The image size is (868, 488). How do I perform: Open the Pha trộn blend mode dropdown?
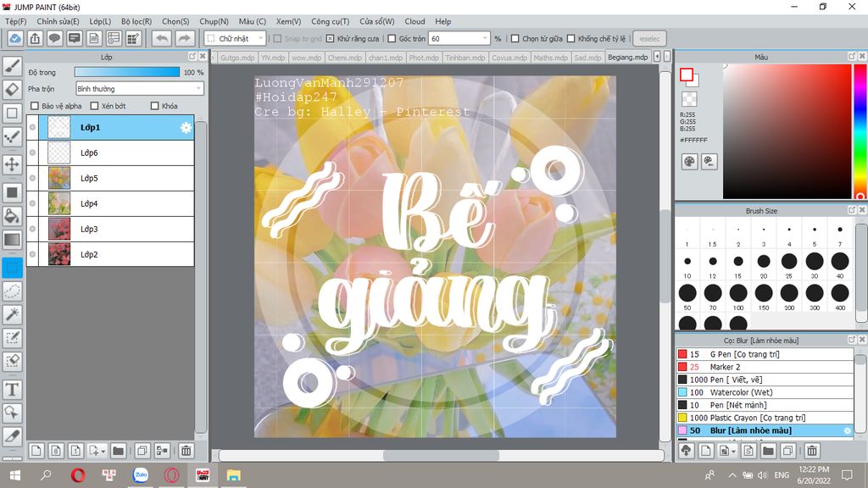coord(140,88)
